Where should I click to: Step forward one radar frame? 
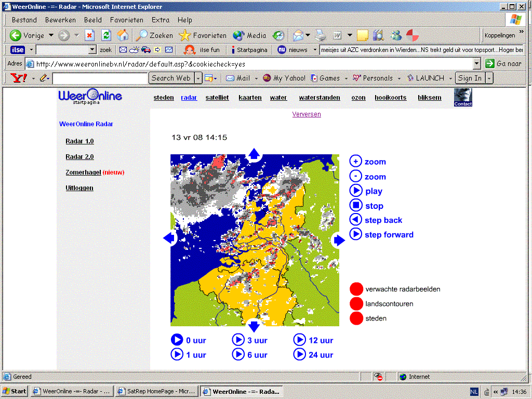tap(355, 234)
